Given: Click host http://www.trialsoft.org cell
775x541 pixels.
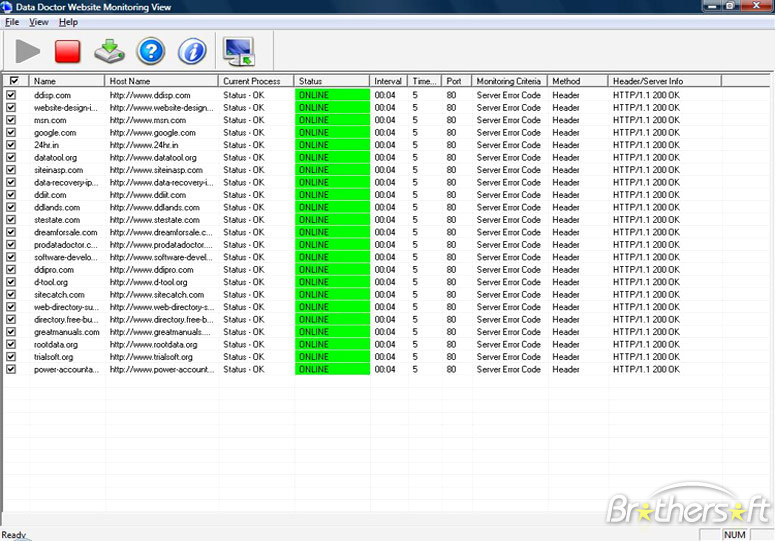Looking at the screenshot, I should tap(151, 357).
